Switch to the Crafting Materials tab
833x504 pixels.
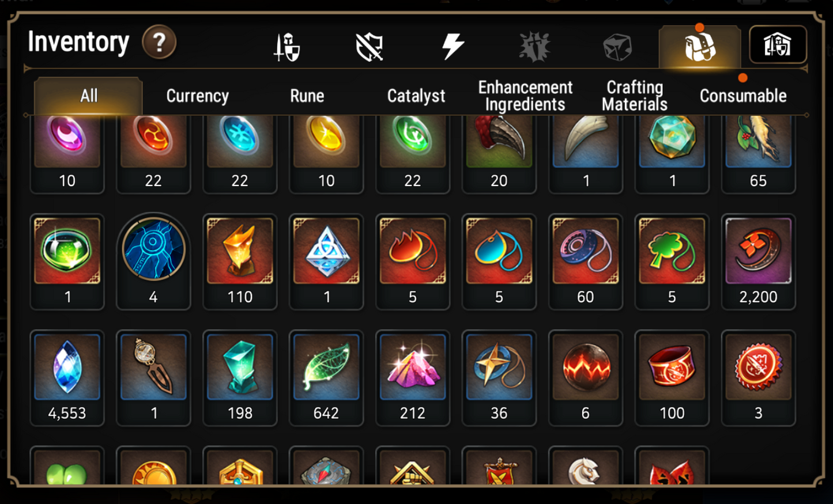coord(635,96)
